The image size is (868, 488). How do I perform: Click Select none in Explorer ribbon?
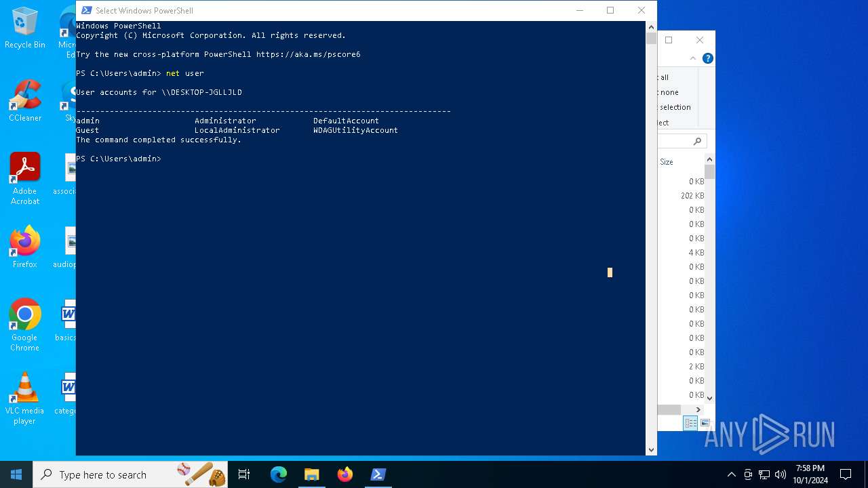click(x=669, y=92)
